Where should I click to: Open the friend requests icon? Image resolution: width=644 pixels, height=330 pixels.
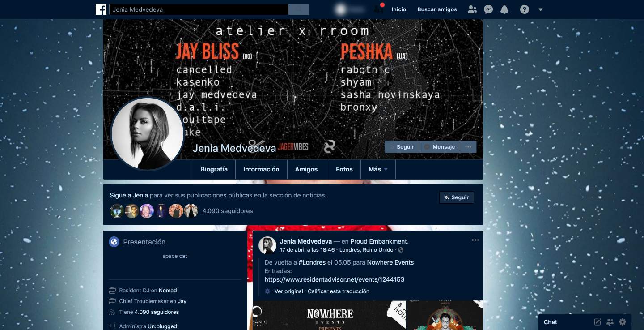point(472,9)
